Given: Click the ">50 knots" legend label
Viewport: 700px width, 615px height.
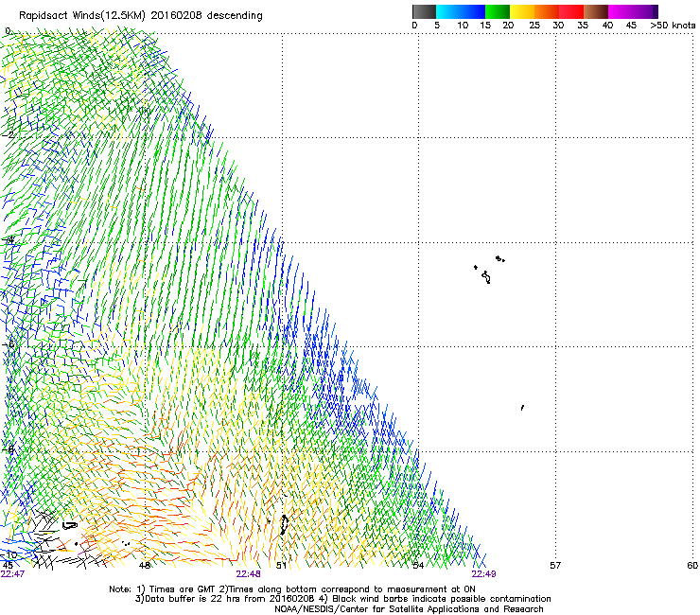Looking at the screenshot, I should (673, 26).
